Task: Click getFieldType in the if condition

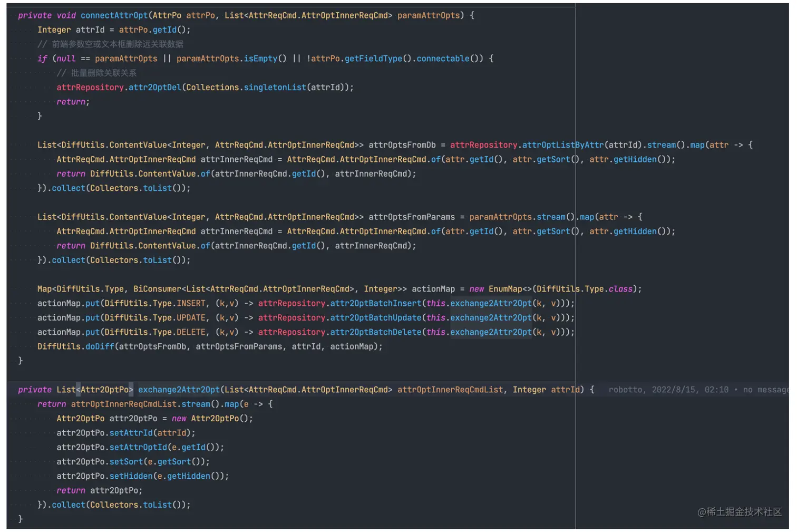Action: (373, 59)
